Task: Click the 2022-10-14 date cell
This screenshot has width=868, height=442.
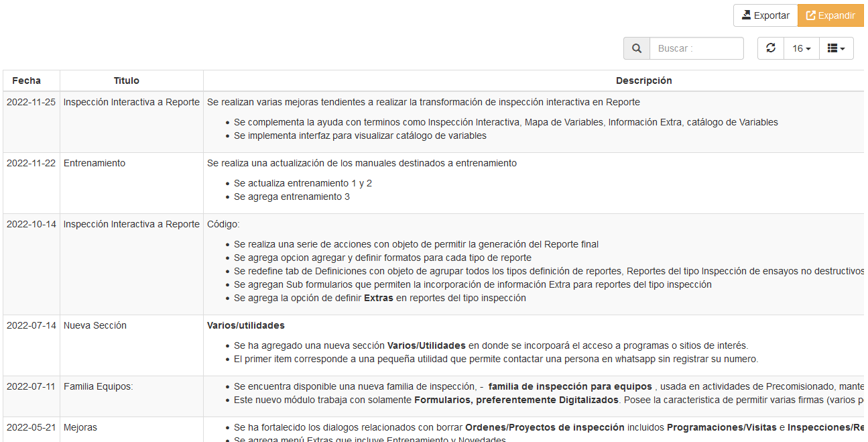Action: pos(31,225)
